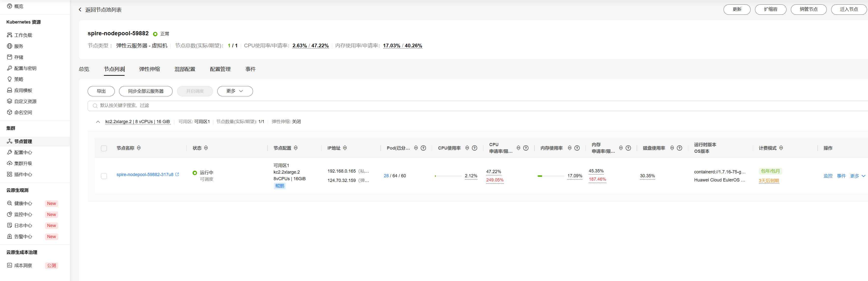Click help icon beside Pod column header
868x281 pixels.
pos(423,148)
